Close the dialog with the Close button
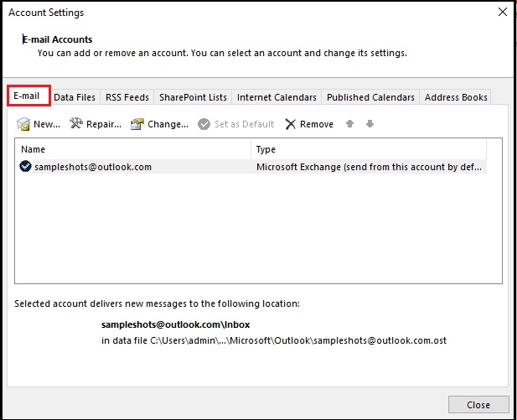Screen dimensions: 517x420 (x=478, y=405)
